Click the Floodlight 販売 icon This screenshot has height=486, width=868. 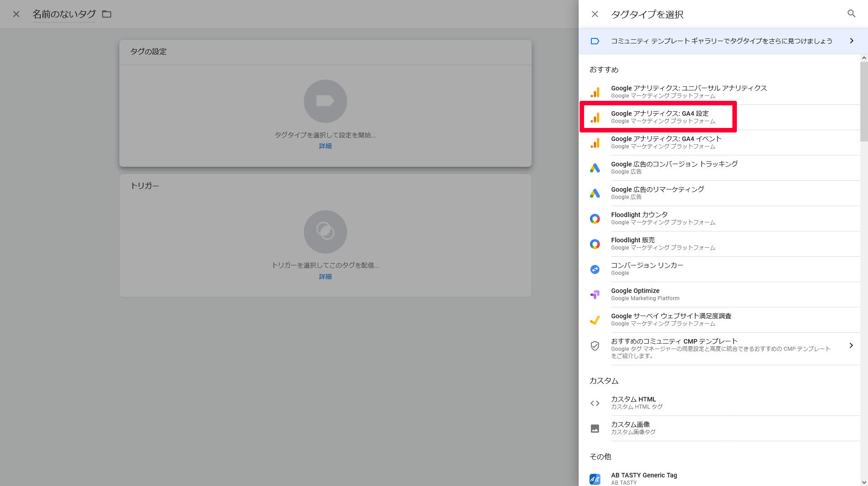point(595,244)
